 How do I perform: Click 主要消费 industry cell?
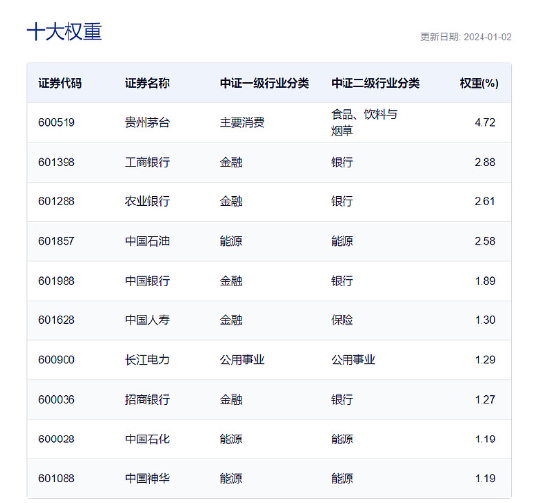pos(242,122)
